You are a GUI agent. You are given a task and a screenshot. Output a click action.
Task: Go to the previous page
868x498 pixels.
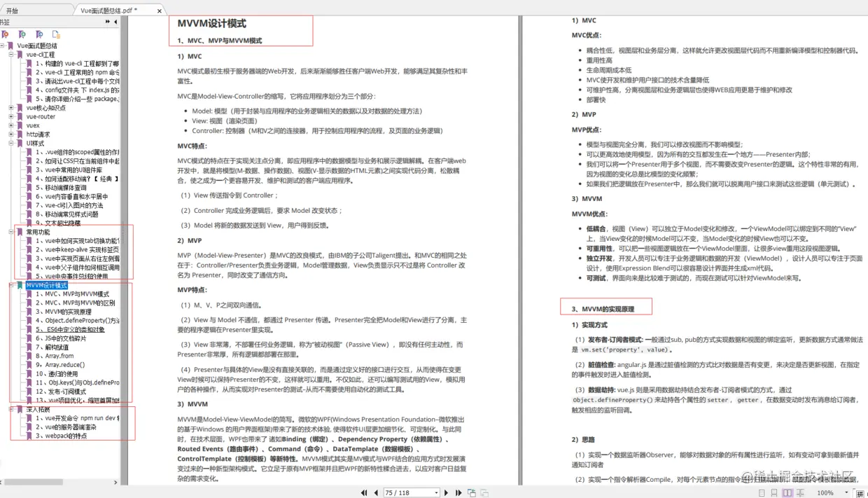pos(376,492)
